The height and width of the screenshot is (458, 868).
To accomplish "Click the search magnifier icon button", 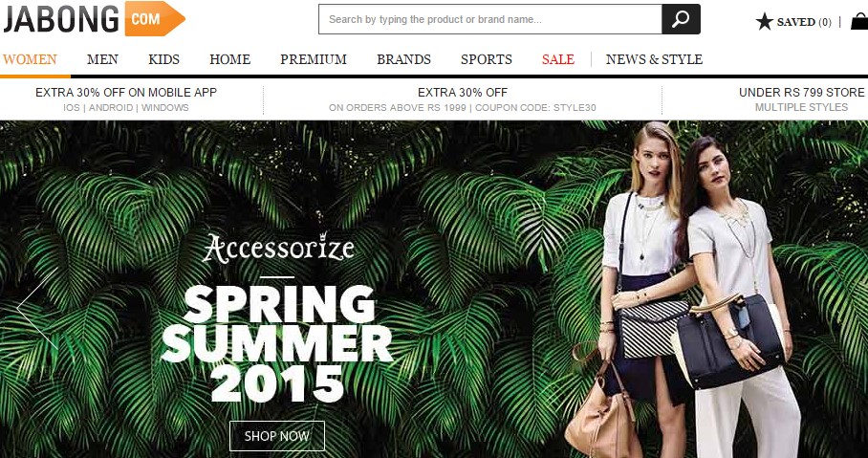I will click(681, 19).
